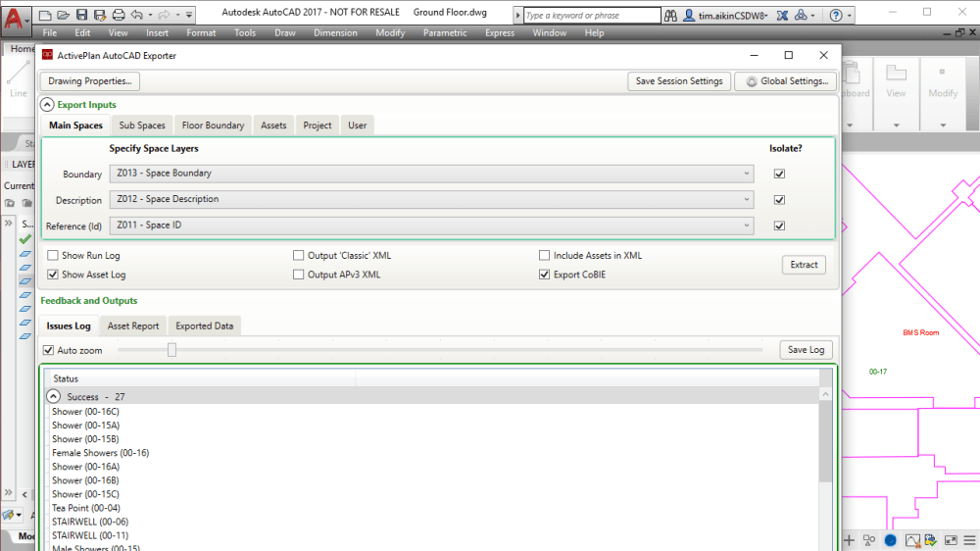980x551 pixels.
Task: Click the Save icon in quick access toolbar
Action: click(82, 15)
